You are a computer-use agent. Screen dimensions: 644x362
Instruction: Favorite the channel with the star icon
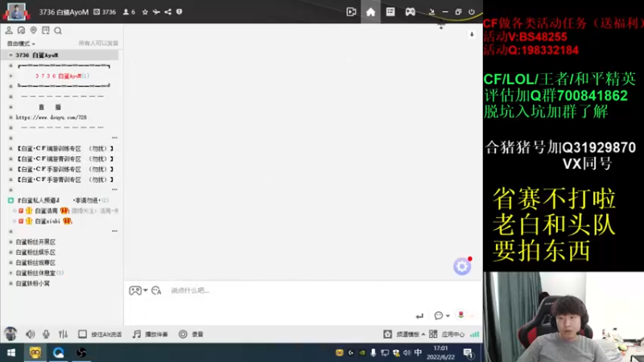pyautogui.click(x=145, y=12)
